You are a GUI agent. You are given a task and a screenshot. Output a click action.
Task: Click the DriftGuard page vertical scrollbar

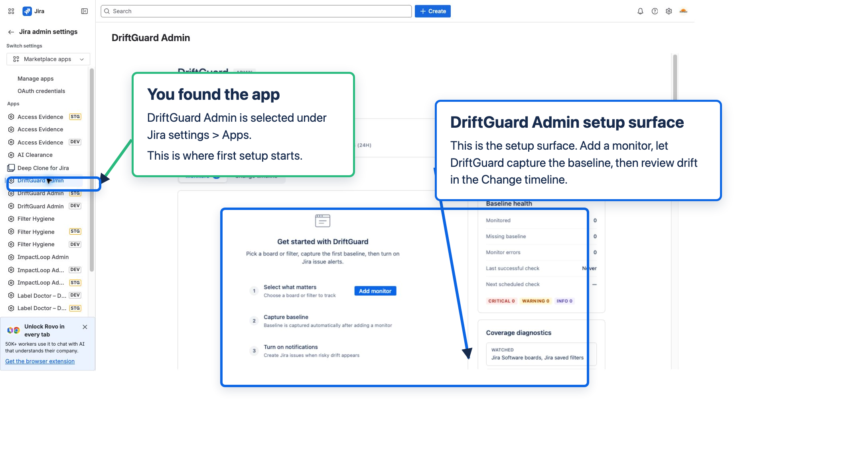pos(675,78)
